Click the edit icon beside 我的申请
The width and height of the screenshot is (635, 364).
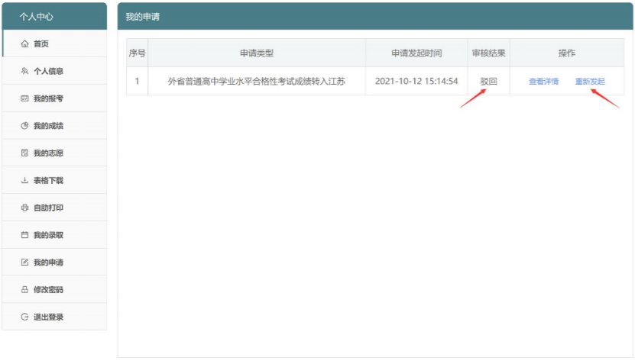24,262
